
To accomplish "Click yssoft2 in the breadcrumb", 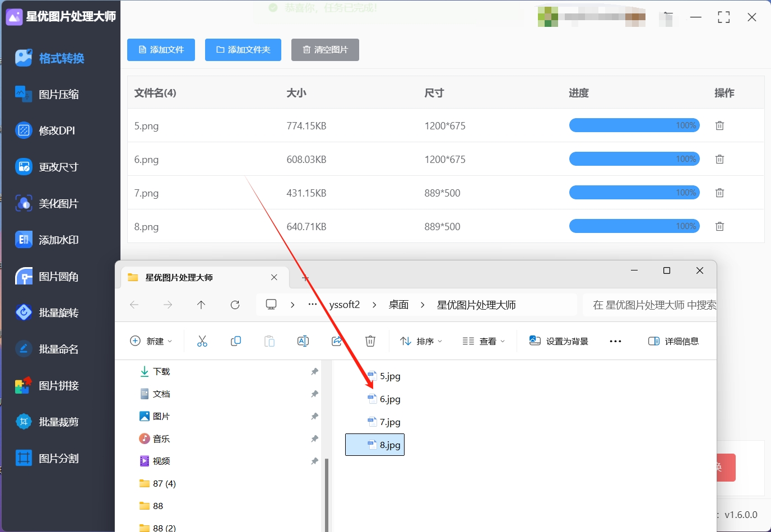I will pyautogui.click(x=345, y=305).
